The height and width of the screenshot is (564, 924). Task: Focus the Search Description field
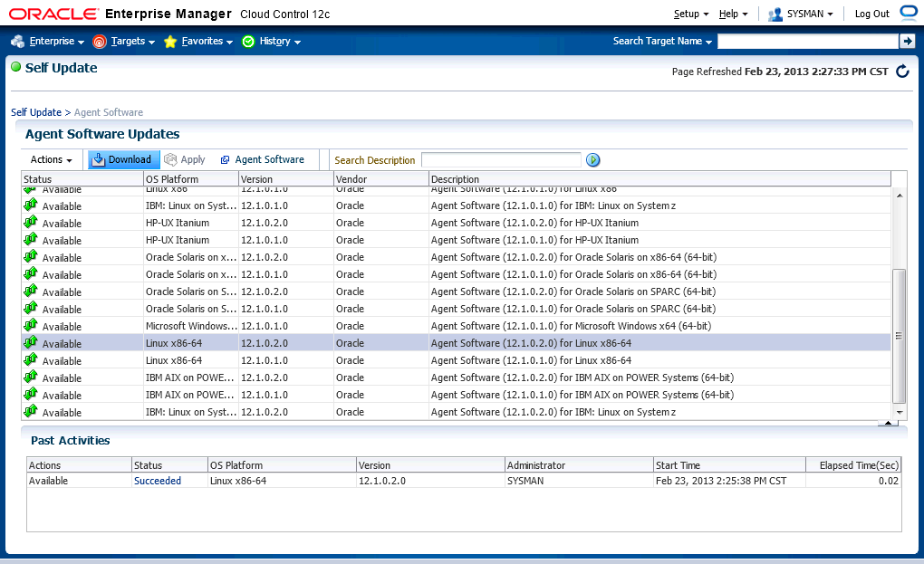click(x=502, y=160)
